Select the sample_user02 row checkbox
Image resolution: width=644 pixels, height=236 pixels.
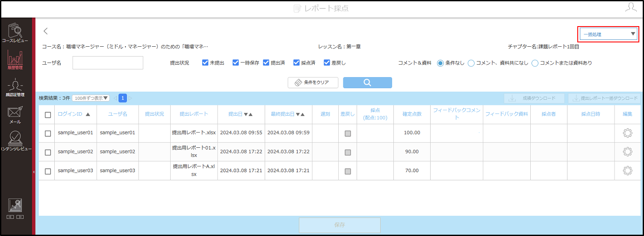pos(48,152)
